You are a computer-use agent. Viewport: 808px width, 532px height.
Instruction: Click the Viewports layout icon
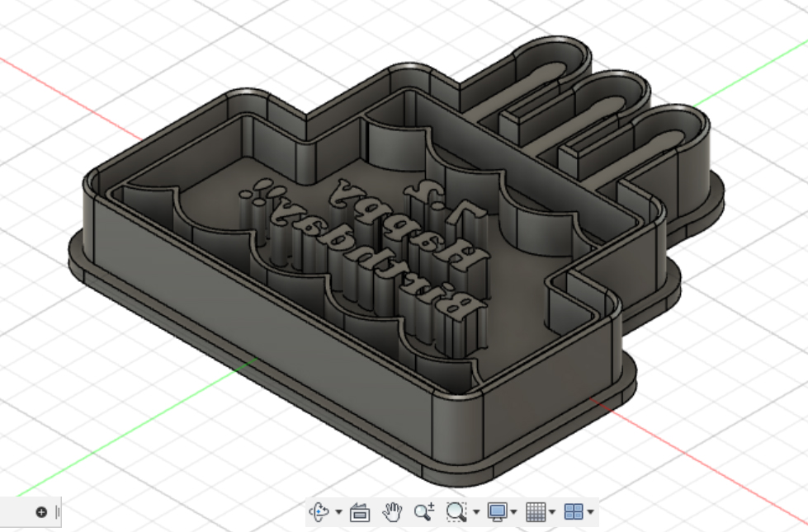click(x=574, y=512)
